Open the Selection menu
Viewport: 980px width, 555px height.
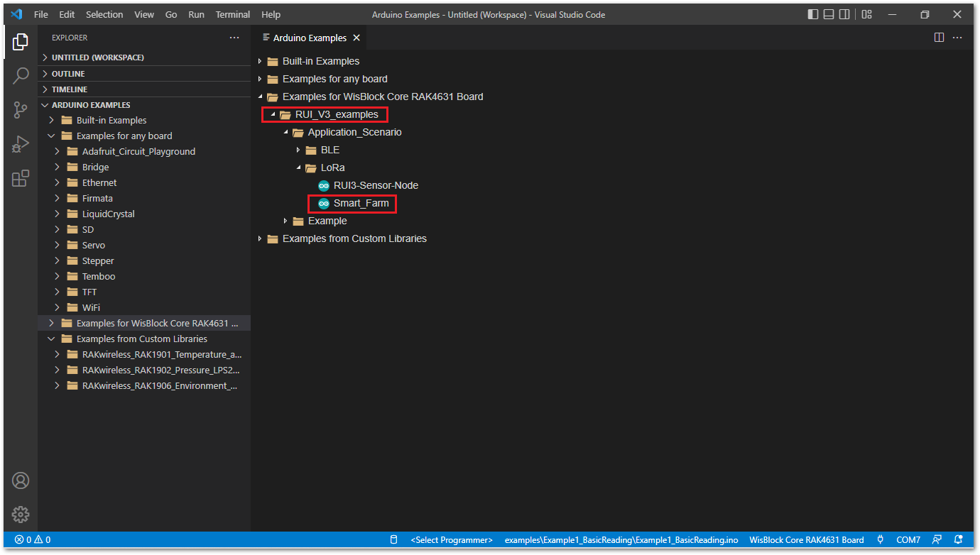tap(104, 14)
